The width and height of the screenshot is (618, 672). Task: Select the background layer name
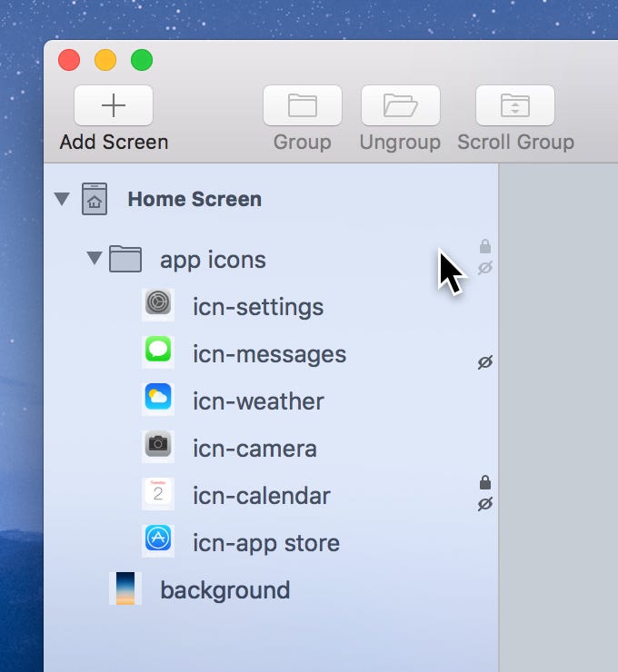click(x=225, y=590)
